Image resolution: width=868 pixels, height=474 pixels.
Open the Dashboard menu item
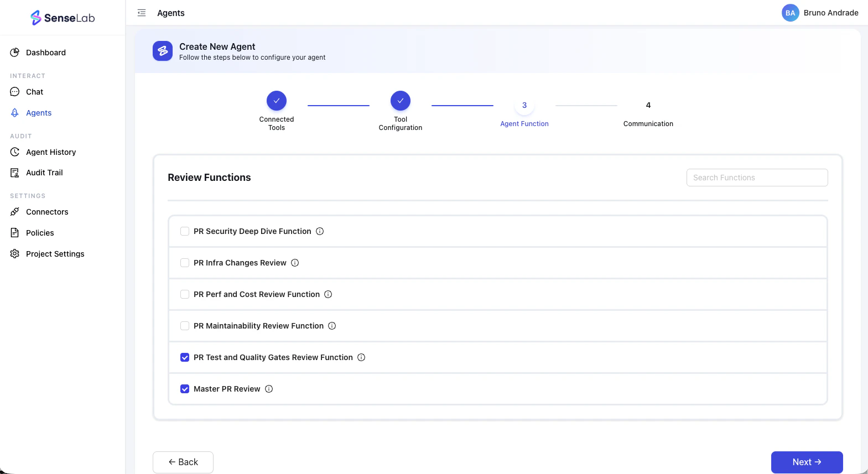(x=63, y=53)
